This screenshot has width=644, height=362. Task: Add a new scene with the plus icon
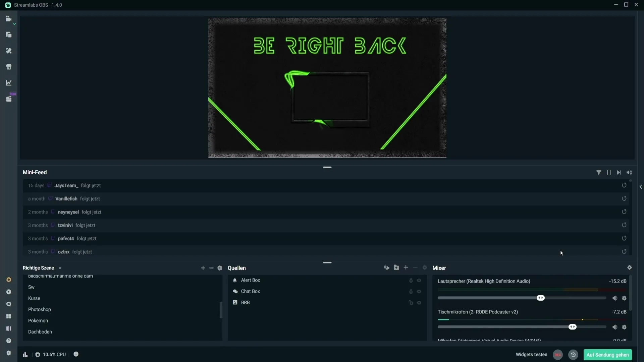coord(203,268)
